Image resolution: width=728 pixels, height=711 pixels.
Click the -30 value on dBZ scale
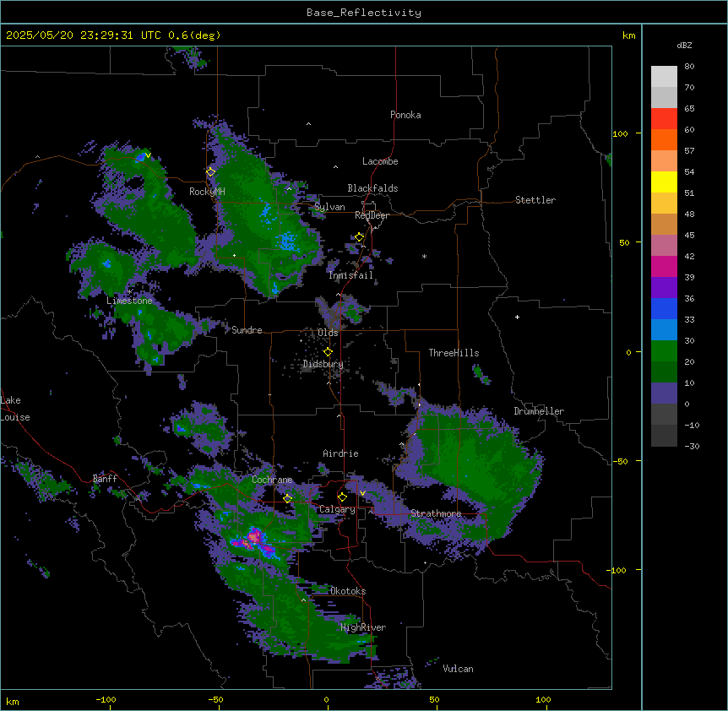pos(692,446)
